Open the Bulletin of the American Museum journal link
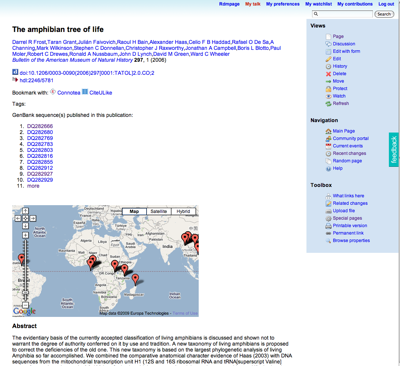Viewport: 400px width, 366px height. tap(72, 60)
